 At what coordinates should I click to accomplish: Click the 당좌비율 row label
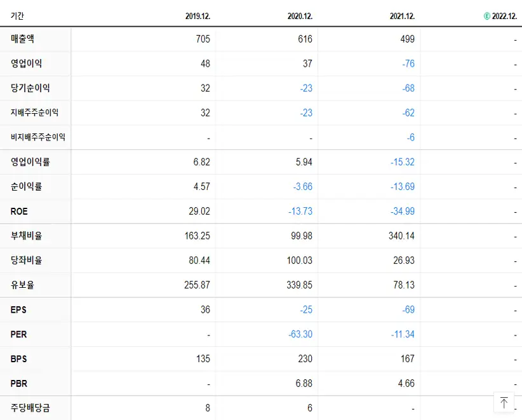(x=26, y=260)
